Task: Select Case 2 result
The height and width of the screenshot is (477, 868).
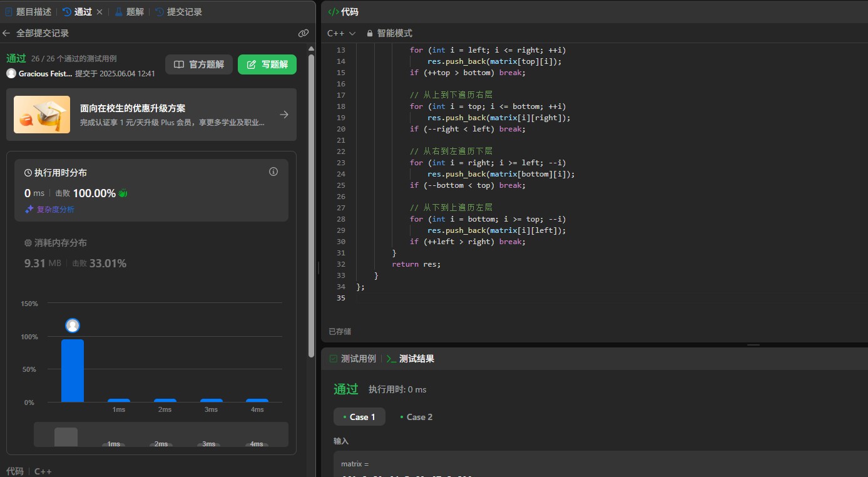Action: (416, 417)
